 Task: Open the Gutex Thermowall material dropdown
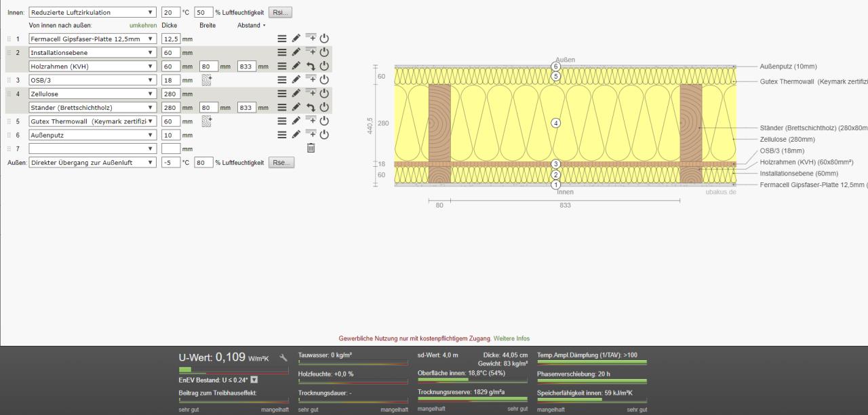click(92, 121)
